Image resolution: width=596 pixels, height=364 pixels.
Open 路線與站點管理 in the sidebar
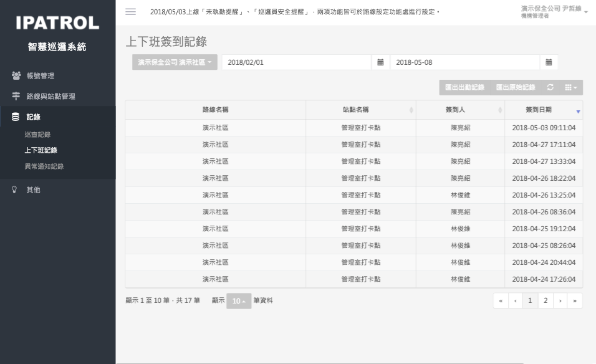[50, 97]
